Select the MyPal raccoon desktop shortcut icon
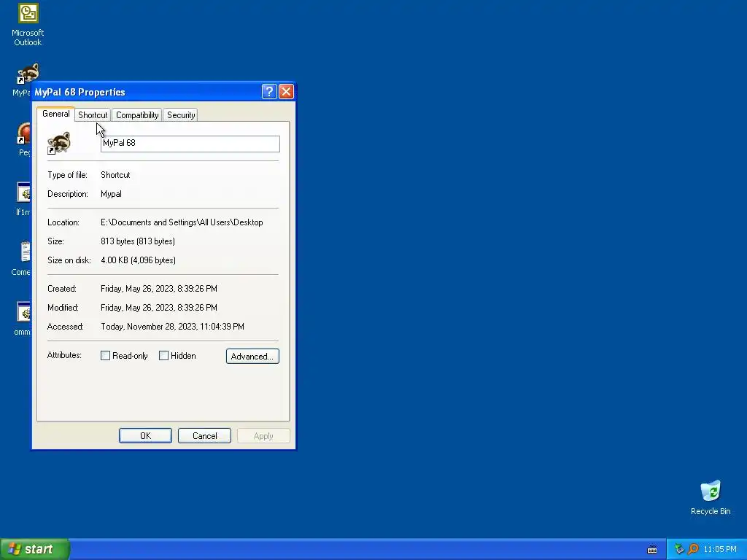This screenshot has height=560, width=747. [28, 74]
